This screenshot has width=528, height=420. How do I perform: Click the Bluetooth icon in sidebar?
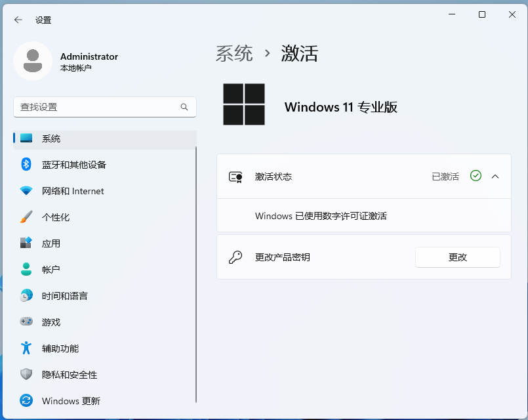point(26,164)
